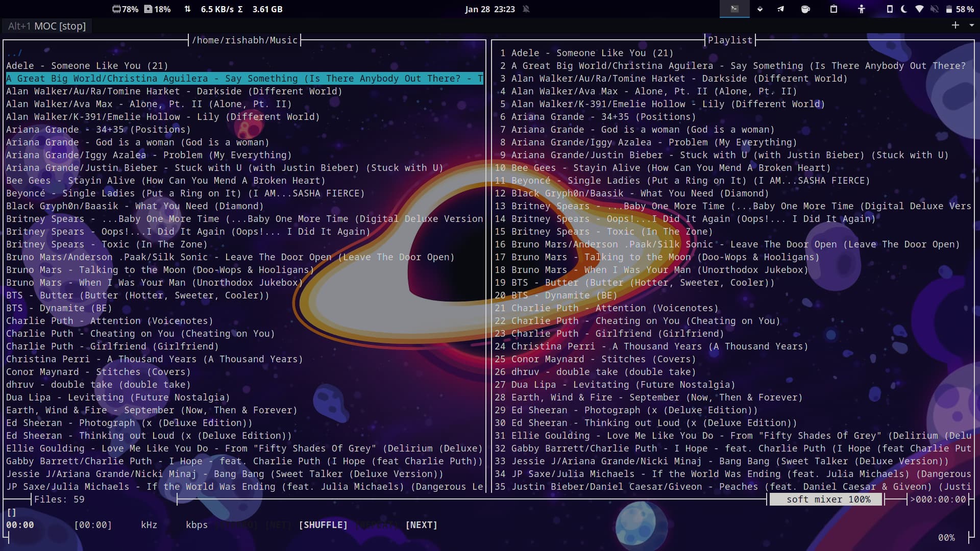Click the sigma total data icon
980x551 pixels.
[240, 9]
